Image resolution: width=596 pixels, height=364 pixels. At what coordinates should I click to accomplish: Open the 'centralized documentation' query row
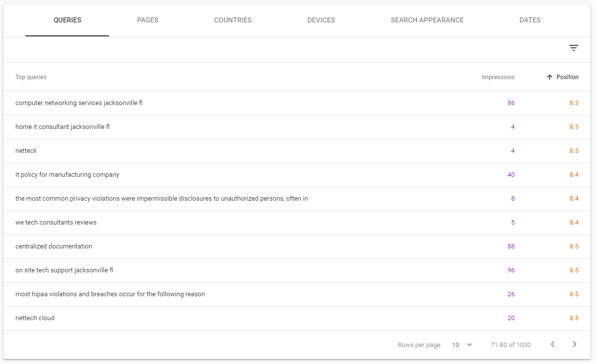54,246
